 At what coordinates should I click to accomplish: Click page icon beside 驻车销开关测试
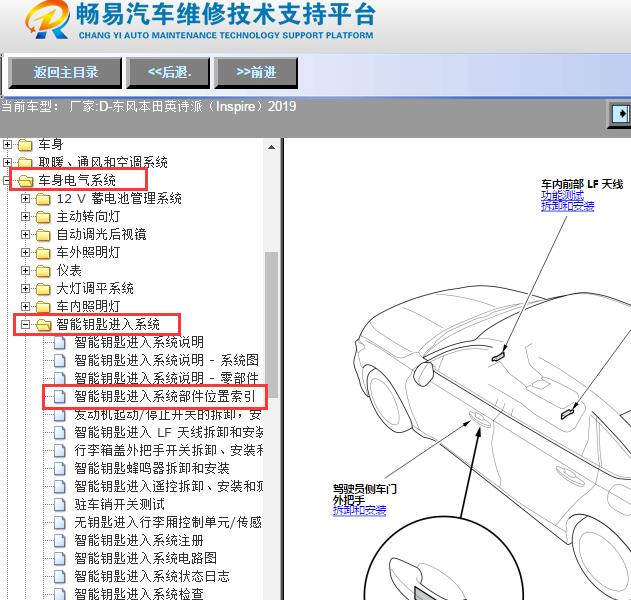[x=60, y=505]
